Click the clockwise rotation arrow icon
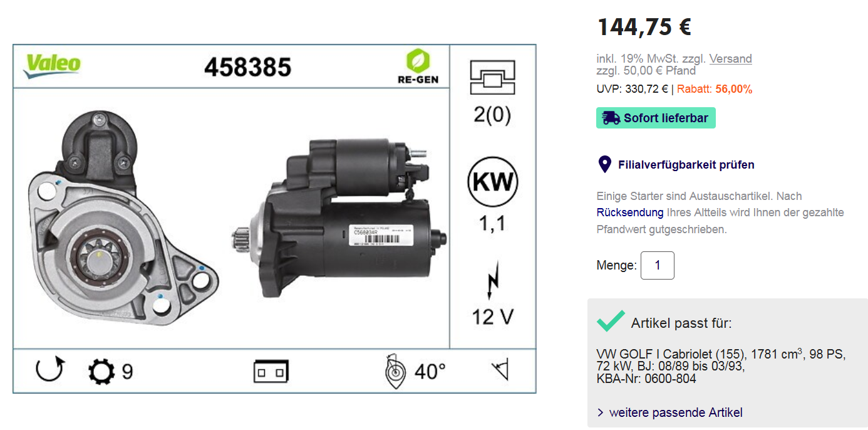Screen dimensions: 868x430 (50, 370)
